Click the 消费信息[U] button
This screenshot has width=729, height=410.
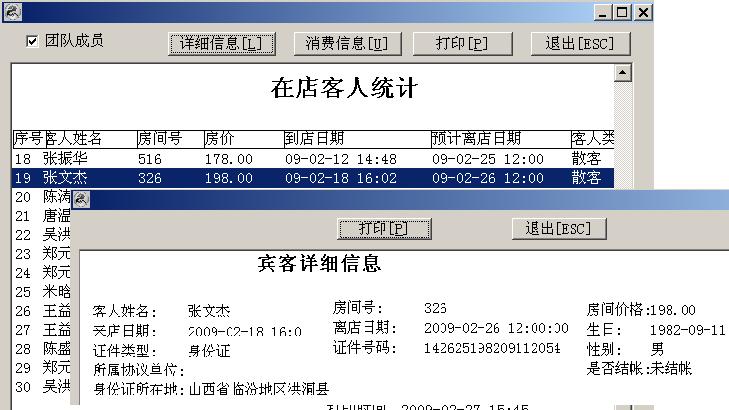347,43
